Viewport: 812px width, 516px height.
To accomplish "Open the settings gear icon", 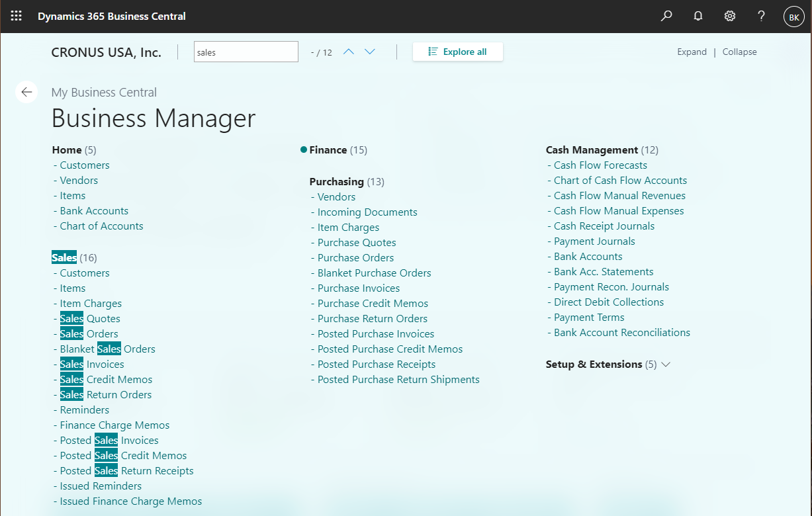I will [x=730, y=16].
